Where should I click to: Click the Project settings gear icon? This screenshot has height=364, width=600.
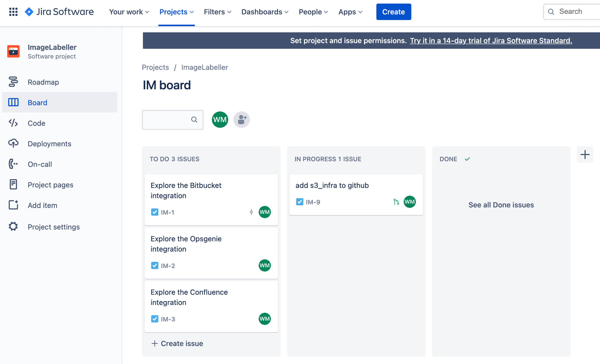(x=13, y=227)
